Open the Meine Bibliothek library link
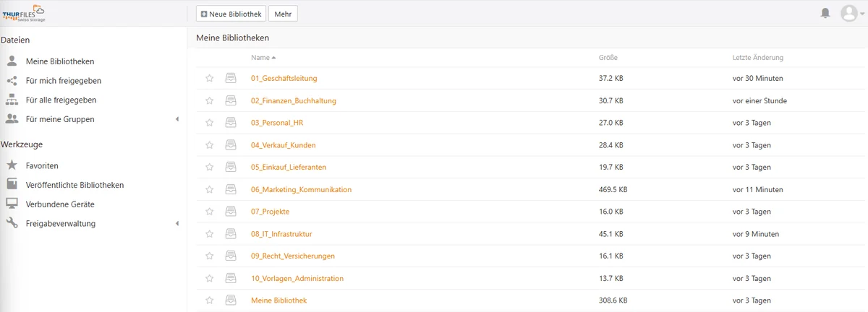Viewport: 868px width, 312px height. (x=279, y=300)
